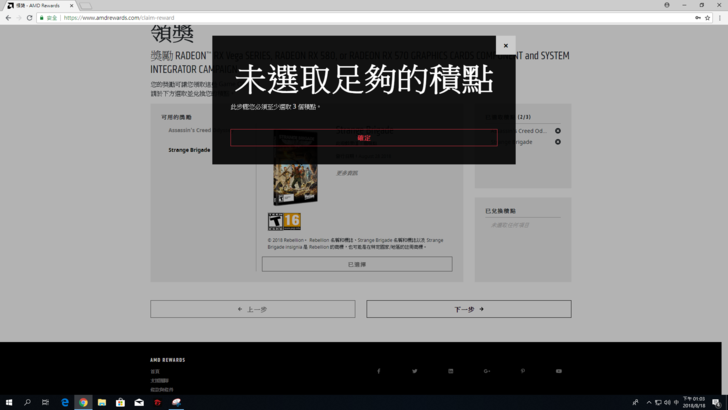Select the AMD Rewards tab
728x410 pixels.
tap(38, 6)
